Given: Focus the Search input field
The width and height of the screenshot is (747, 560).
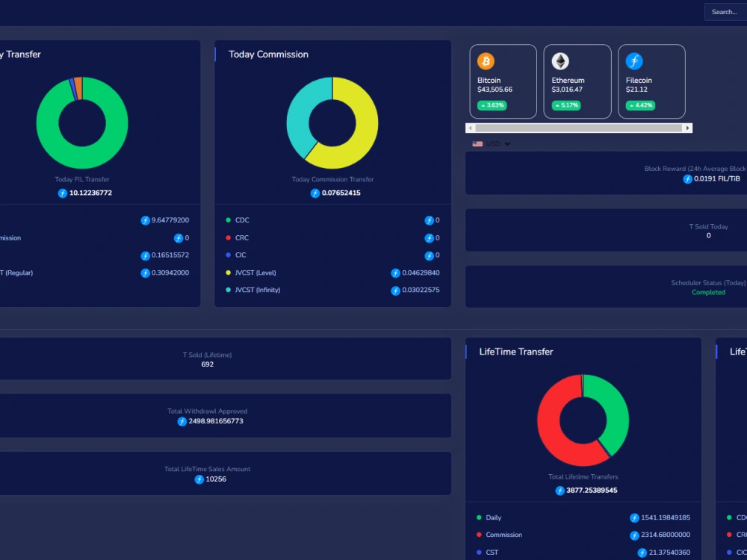Looking at the screenshot, I should pos(725,12).
